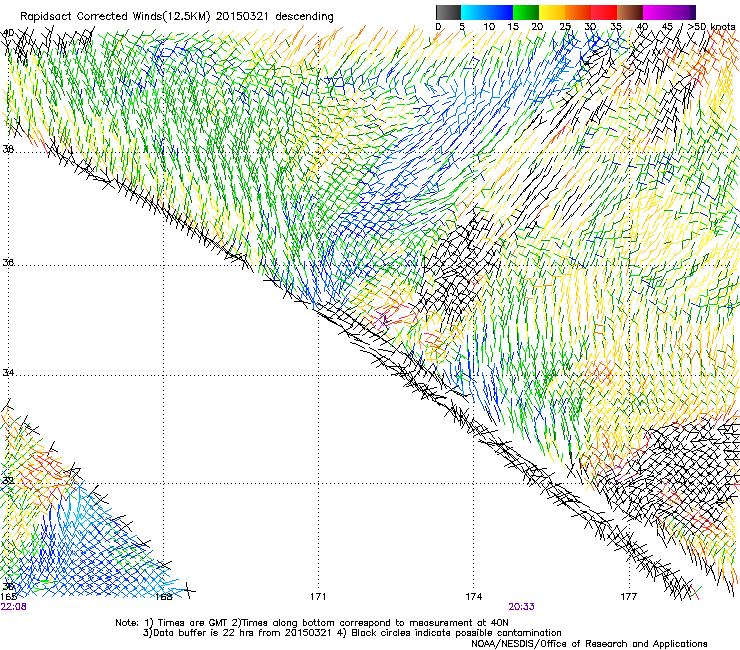Click the 'NOAA/NESDIS/Office of Research and Applications' credit

click(x=589, y=643)
